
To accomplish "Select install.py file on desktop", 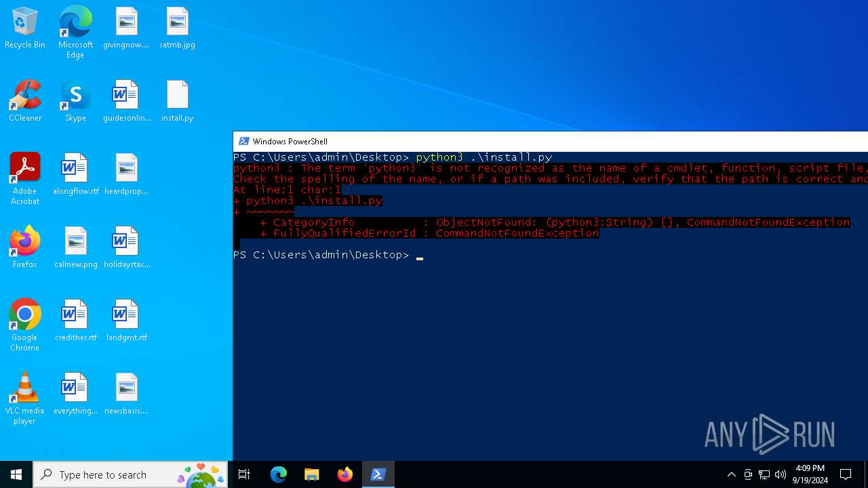I will point(177,102).
